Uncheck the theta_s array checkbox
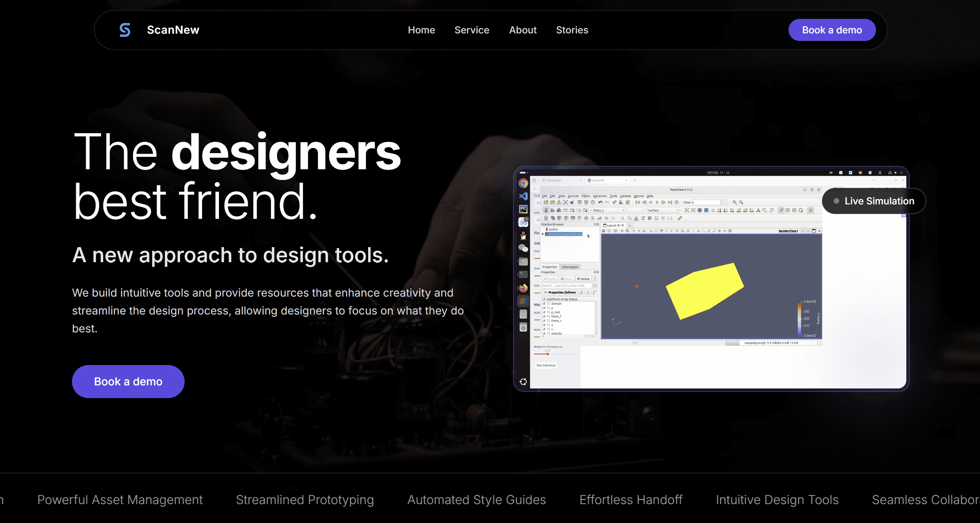The width and height of the screenshot is (980, 523). tap(544, 321)
